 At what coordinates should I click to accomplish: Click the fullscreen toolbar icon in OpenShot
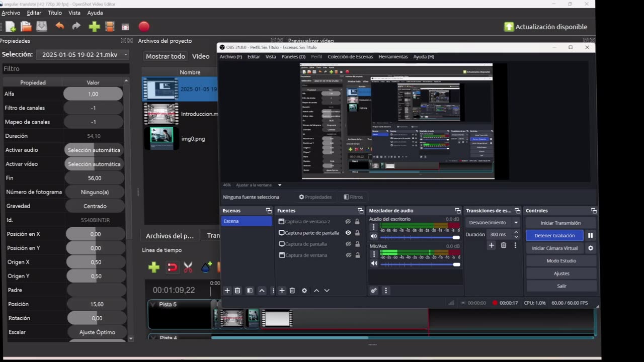(x=126, y=27)
